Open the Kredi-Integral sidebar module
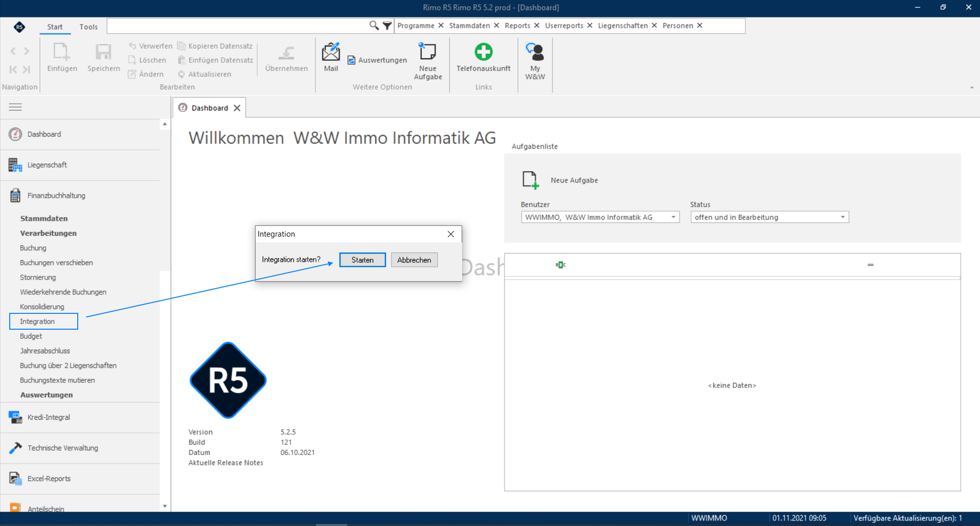 click(x=80, y=418)
